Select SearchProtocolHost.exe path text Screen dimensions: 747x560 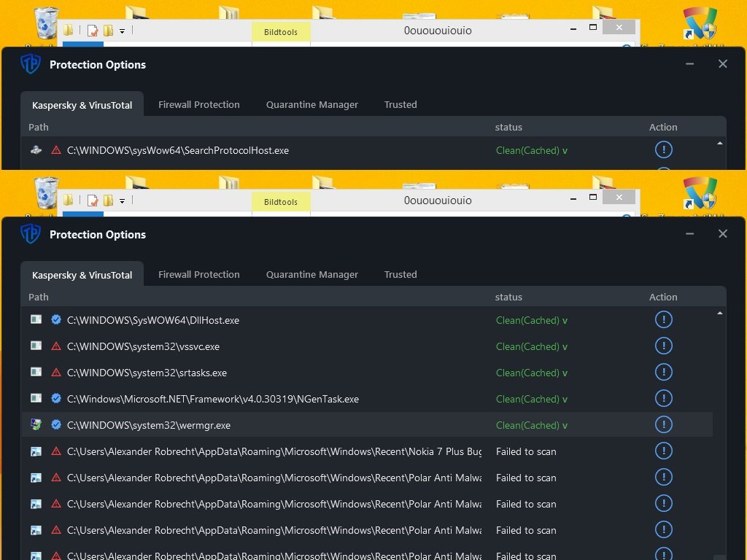[178, 150]
